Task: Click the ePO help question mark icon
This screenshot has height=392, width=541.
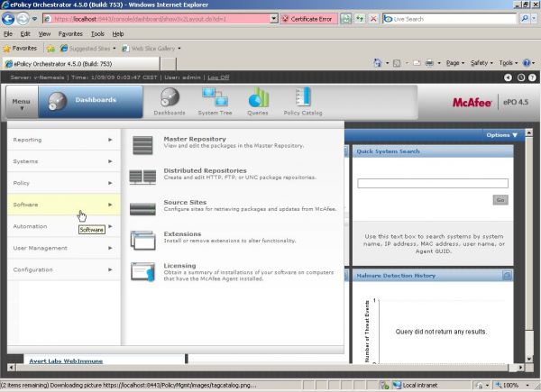Action: [532, 77]
